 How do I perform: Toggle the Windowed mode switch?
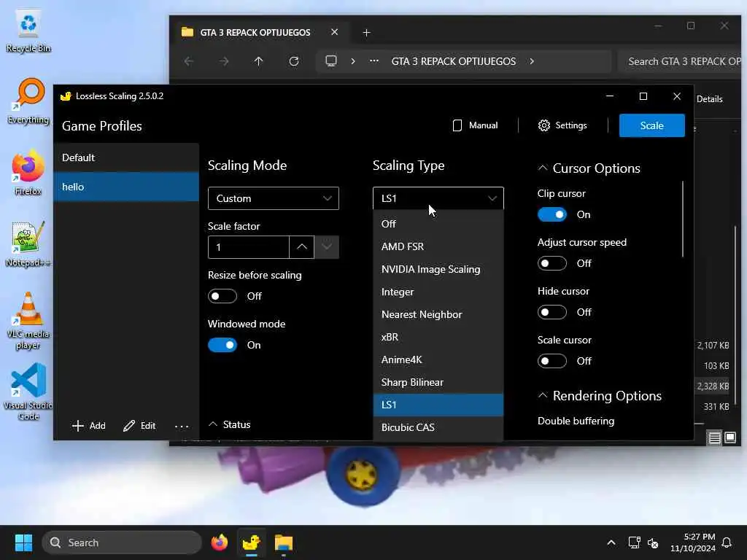[x=222, y=345]
